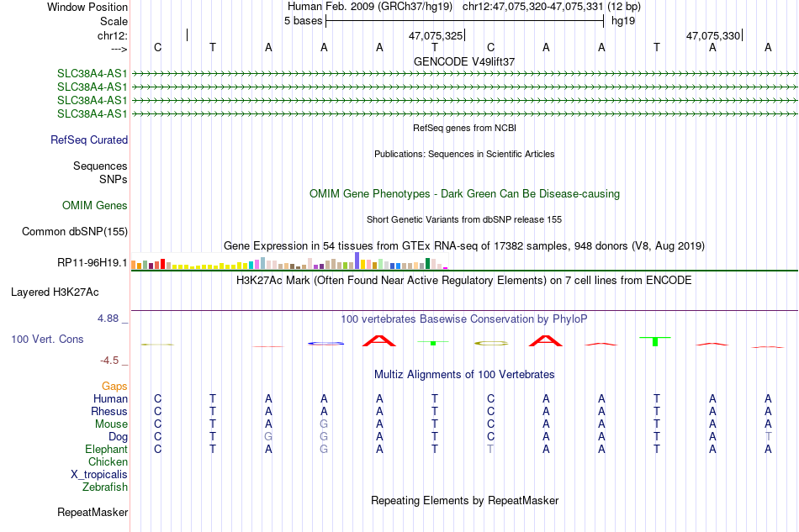This screenshot has width=799, height=532.
Task: Select the Mouse alignment row label
Action: (x=111, y=424)
